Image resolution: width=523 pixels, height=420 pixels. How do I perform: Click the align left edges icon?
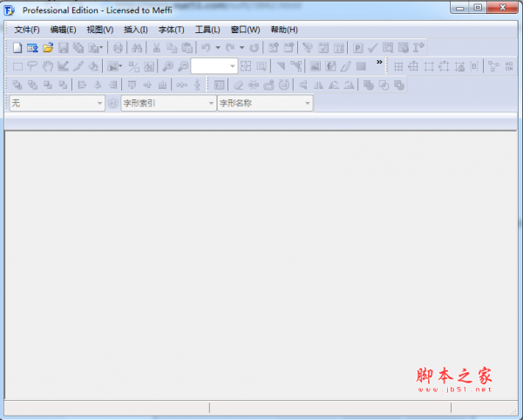82,85
